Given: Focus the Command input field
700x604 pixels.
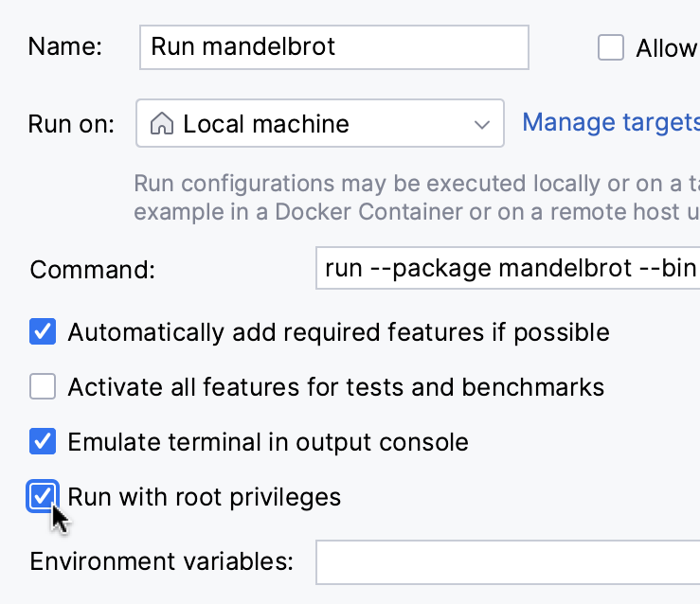Looking at the screenshot, I should point(508,269).
